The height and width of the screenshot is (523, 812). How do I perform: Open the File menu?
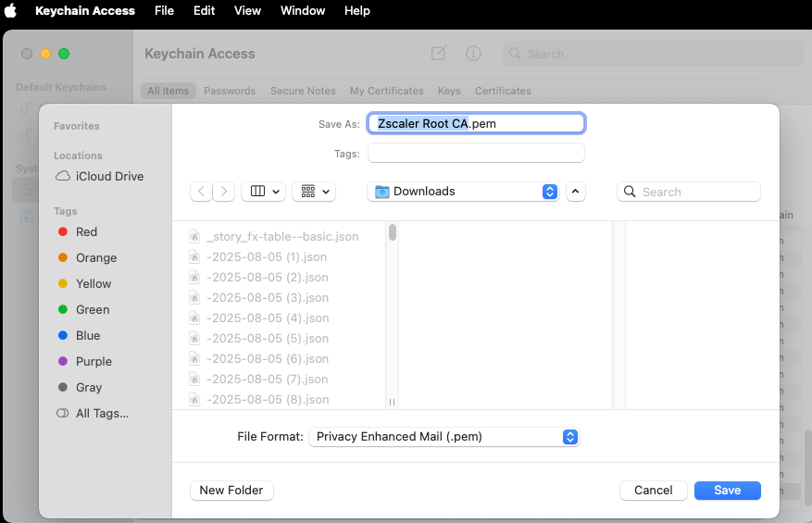[164, 10]
